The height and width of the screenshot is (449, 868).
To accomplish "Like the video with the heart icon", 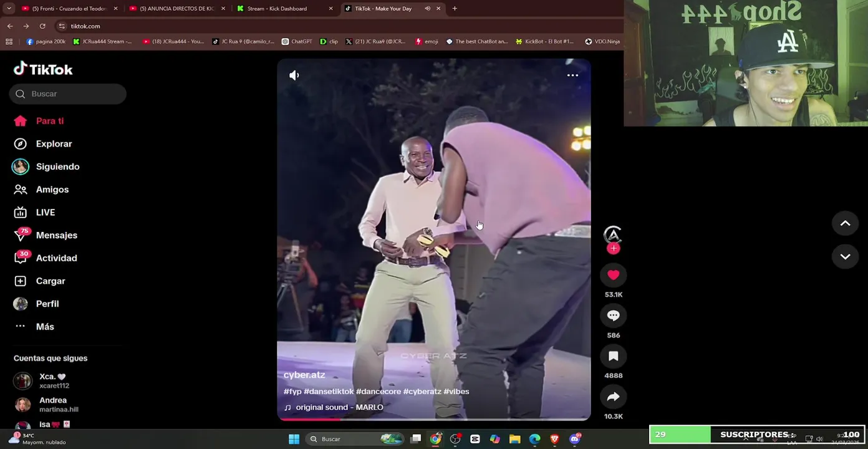I will click(x=614, y=275).
